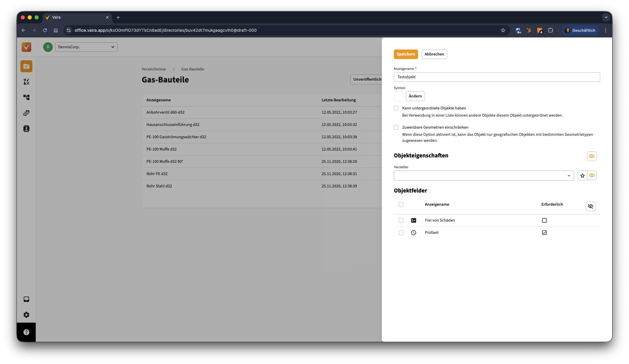Open the inbox icon in sidebar
The height and width of the screenshot is (364, 629).
[x=26, y=299]
